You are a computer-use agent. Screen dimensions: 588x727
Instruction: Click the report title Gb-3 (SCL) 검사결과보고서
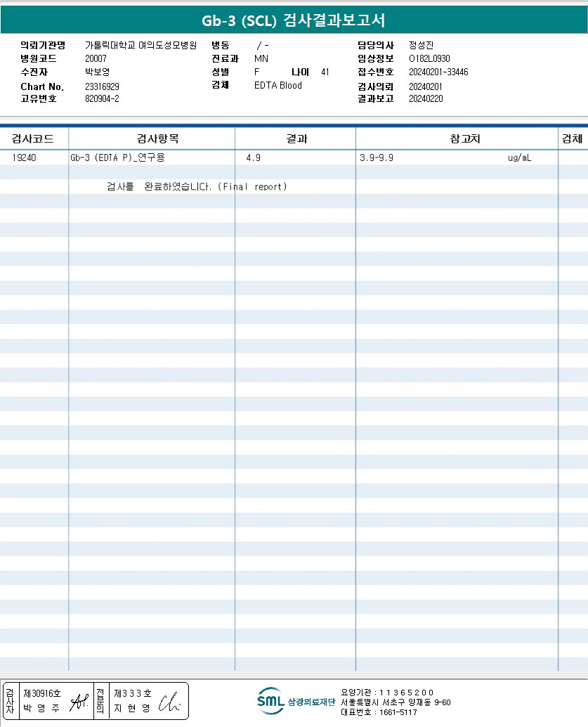click(x=294, y=20)
